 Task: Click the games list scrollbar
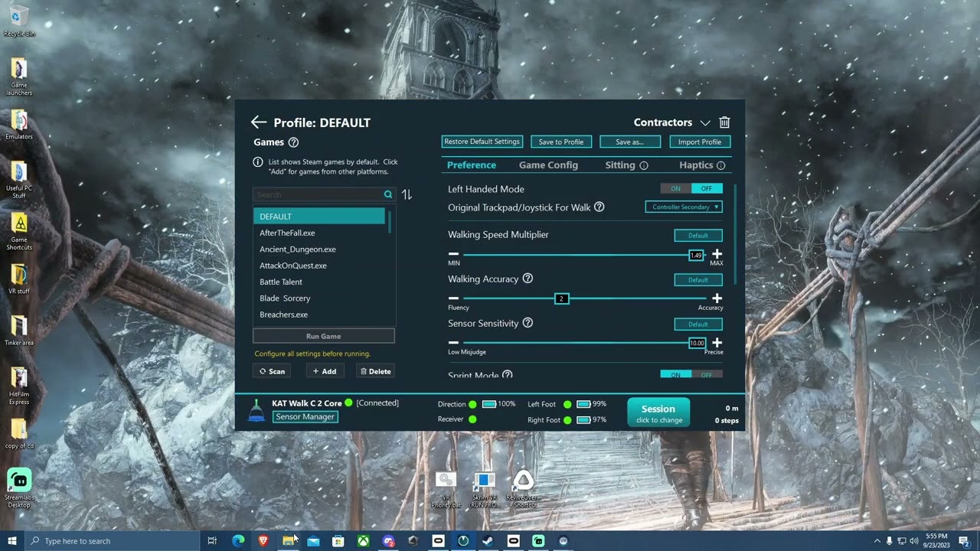390,222
